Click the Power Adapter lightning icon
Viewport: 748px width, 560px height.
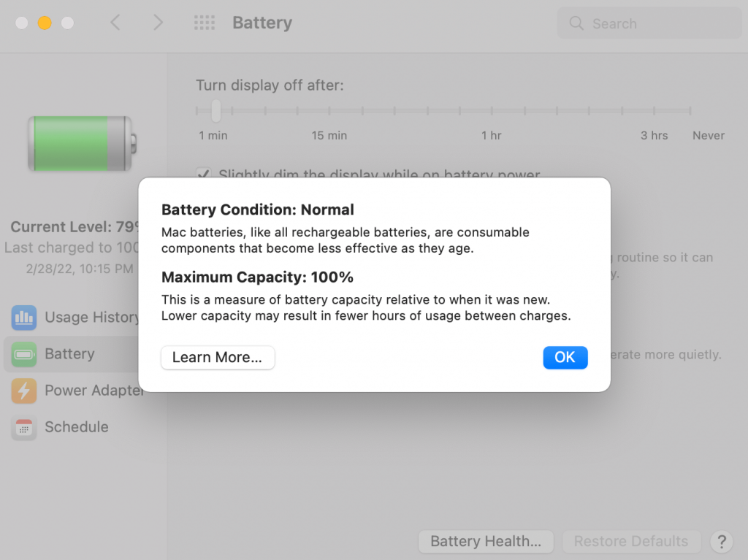[24, 391]
